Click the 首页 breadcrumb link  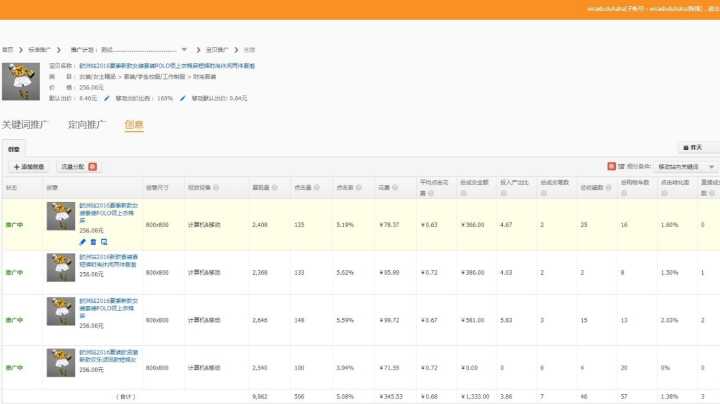tap(8, 49)
